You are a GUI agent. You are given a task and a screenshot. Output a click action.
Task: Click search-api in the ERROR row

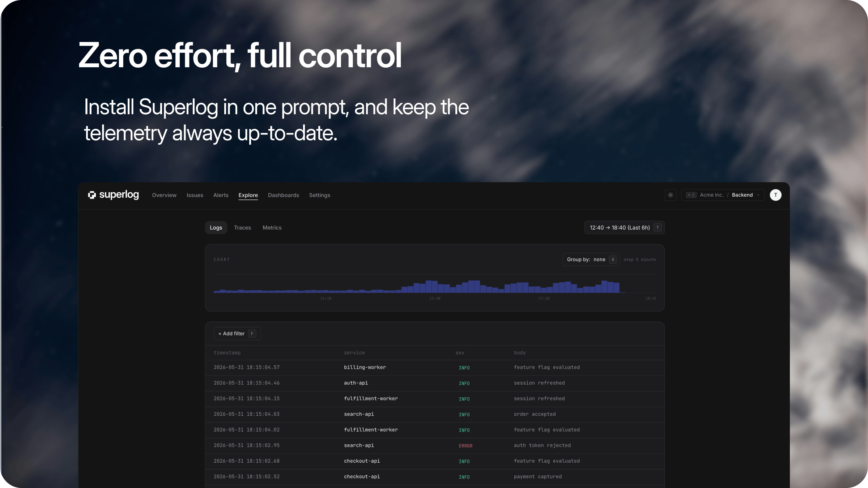(x=359, y=445)
